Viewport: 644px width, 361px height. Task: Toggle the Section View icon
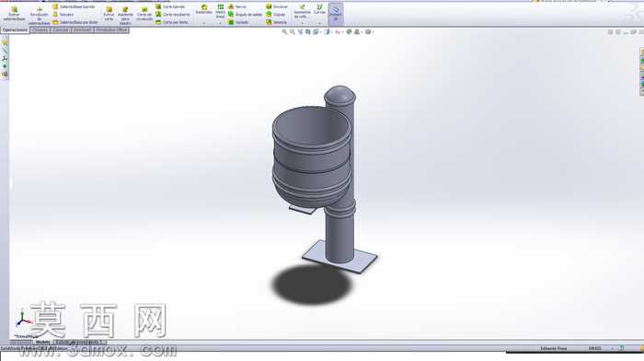pos(307,31)
